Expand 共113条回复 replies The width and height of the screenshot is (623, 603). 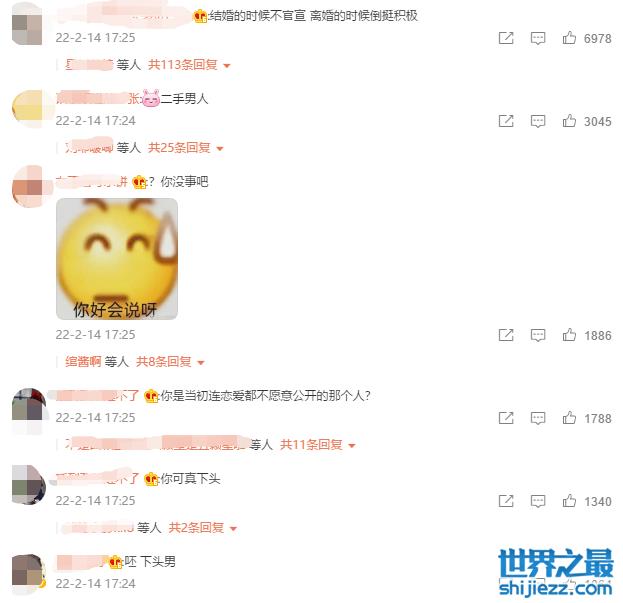point(189,65)
